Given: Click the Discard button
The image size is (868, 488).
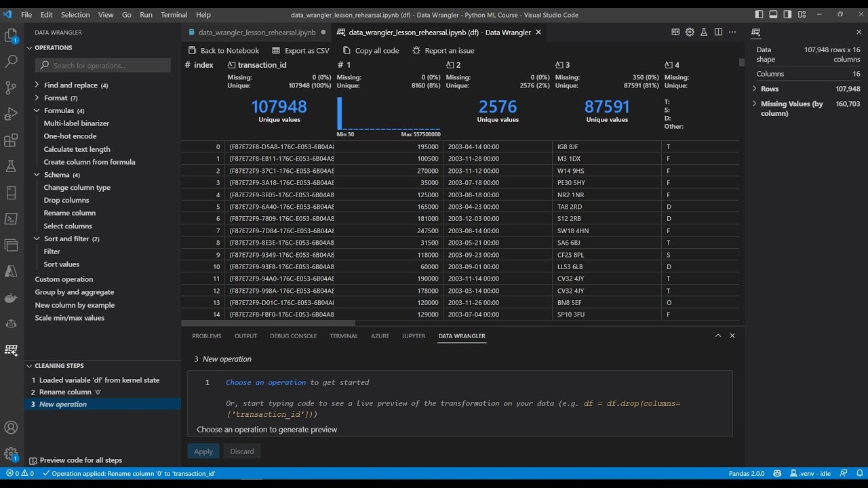Looking at the screenshot, I should point(242,451).
